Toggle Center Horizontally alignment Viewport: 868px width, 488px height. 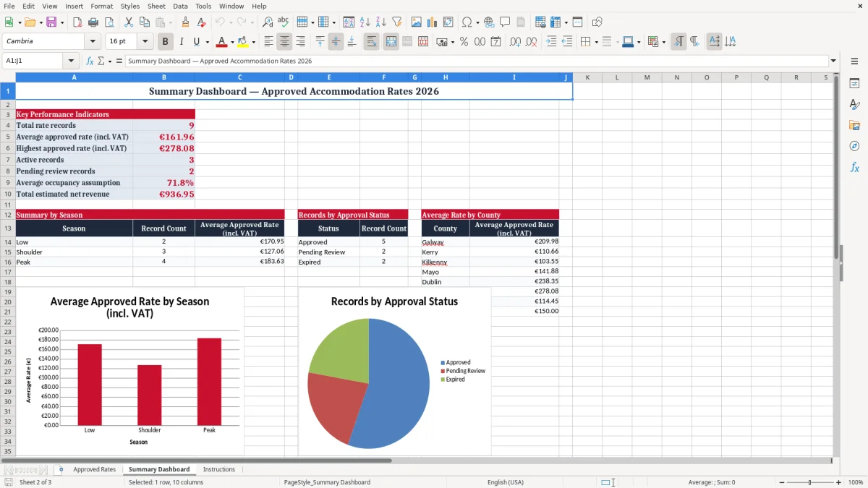click(284, 42)
